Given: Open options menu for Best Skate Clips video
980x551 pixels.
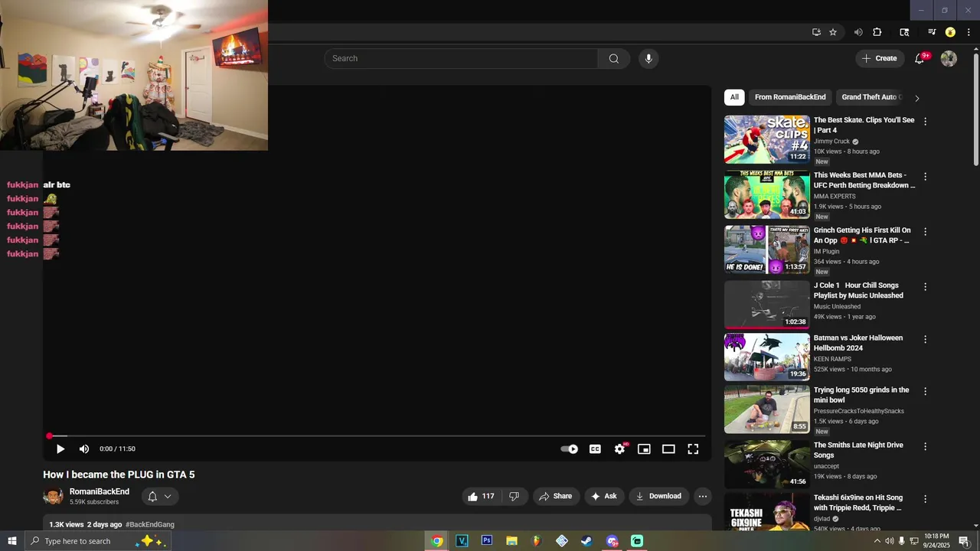Looking at the screenshot, I should tap(925, 122).
